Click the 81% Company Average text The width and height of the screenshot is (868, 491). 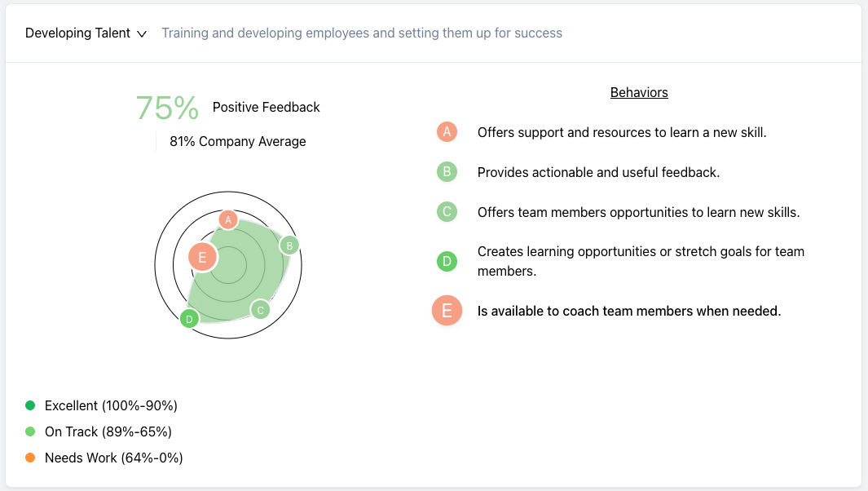point(237,141)
